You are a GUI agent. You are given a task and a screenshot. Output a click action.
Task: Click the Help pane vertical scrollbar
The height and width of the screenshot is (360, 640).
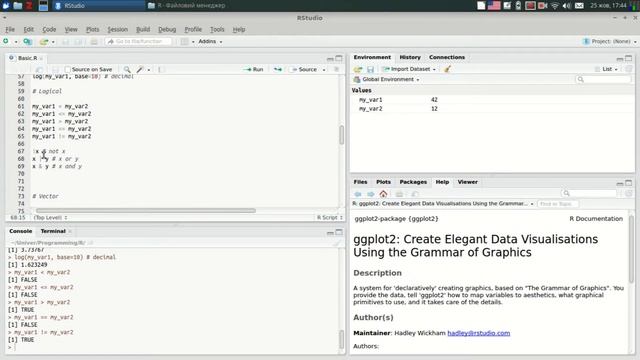tap(631, 249)
